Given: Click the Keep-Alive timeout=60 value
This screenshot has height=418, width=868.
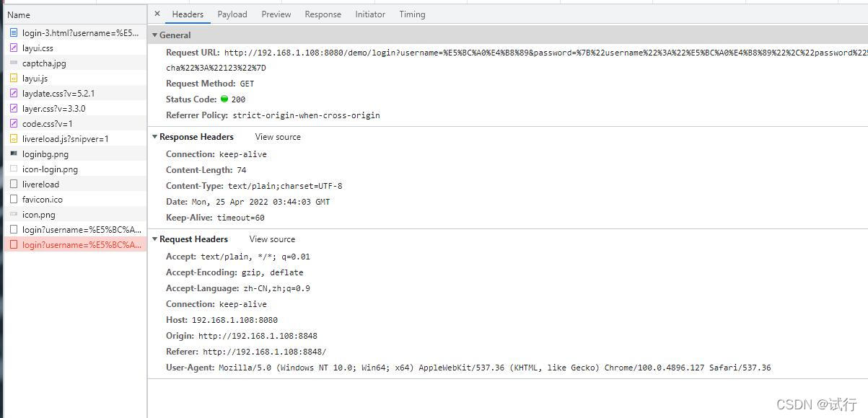Looking at the screenshot, I should click(240, 218).
